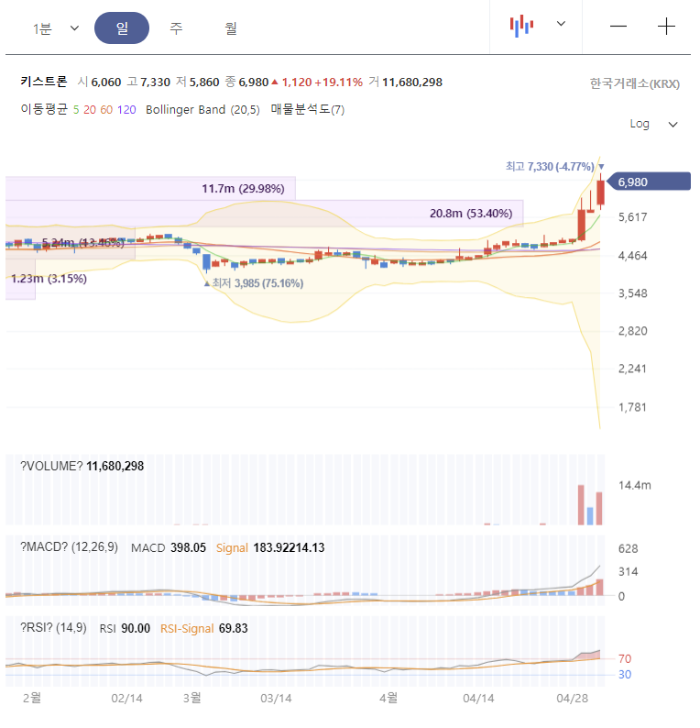Viewport: 700px width, 728px height.
Task: Toggle the 5-day moving average line
Action: 76,110
